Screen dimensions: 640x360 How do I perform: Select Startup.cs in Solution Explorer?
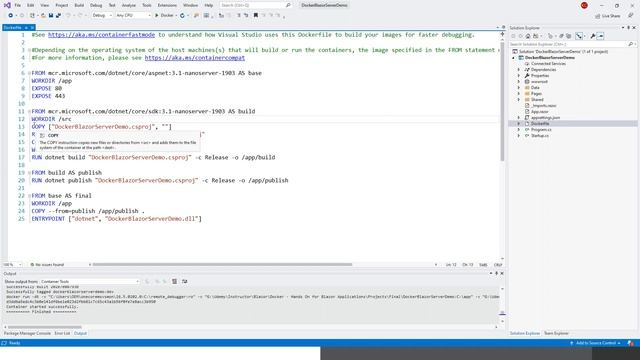pos(540,136)
